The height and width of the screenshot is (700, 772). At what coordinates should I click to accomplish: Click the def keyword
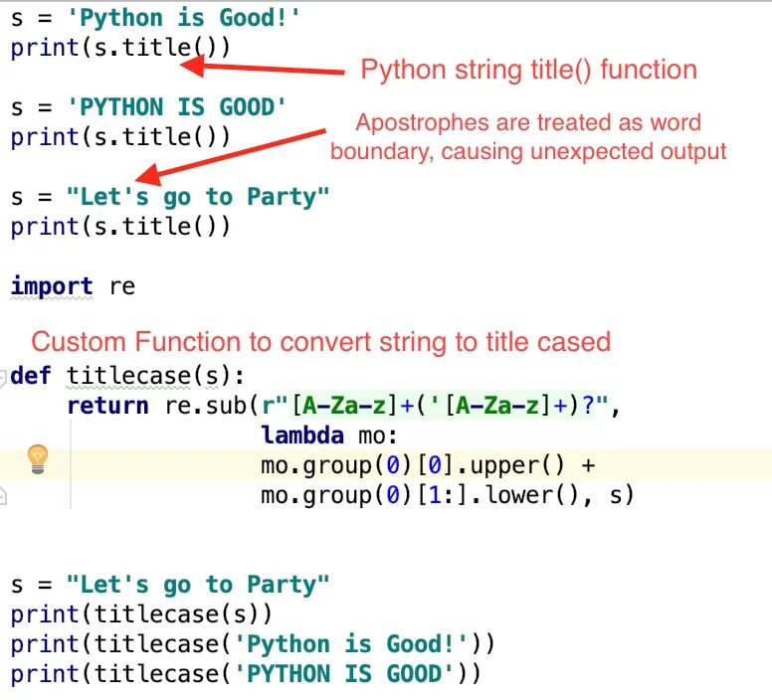pyautogui.click(x=31, y=376)
